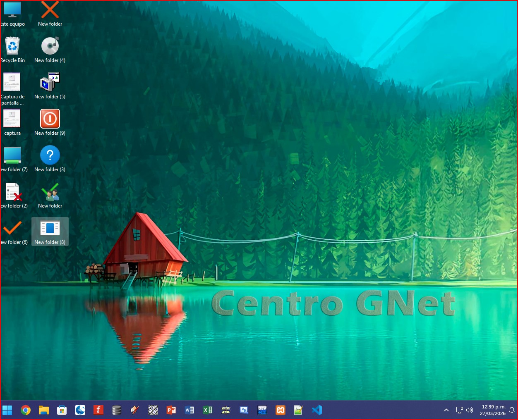The width and height of the screenshot is (518, 420).
Task: Open the notifications bell
Action: (x=512, y=410)
